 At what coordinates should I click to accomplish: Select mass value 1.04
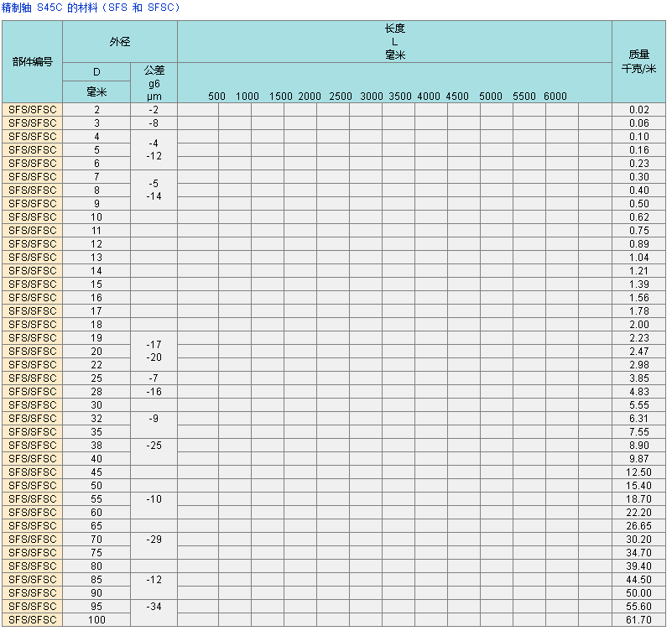[x=639, y=258]
